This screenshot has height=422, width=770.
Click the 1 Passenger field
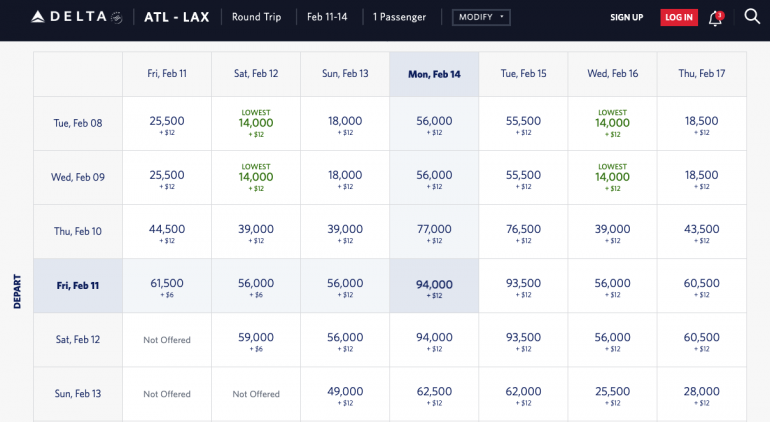click(399, 17)
